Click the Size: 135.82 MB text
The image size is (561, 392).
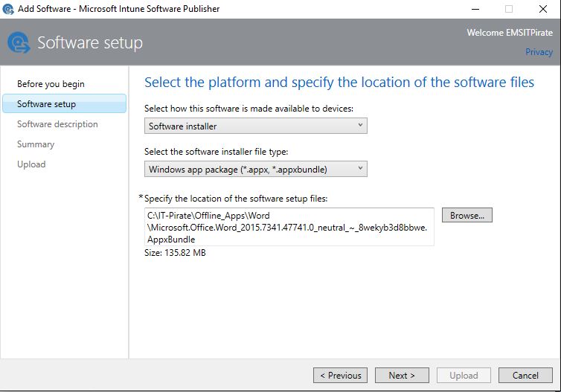(175, 253)
